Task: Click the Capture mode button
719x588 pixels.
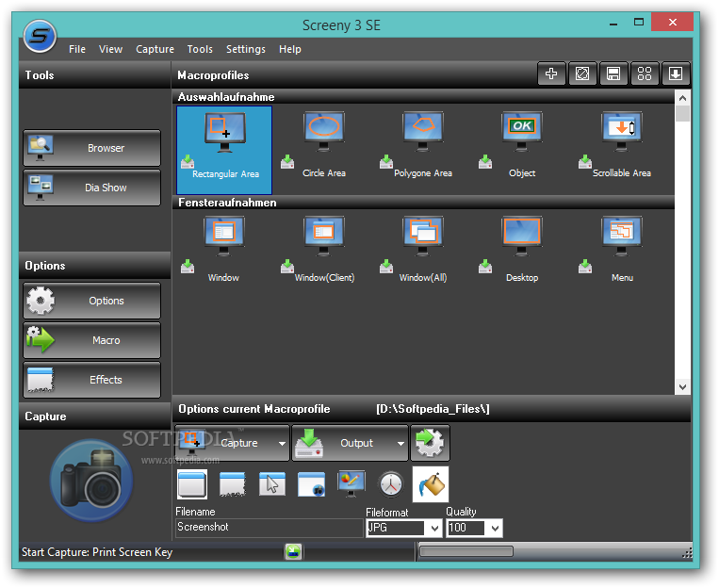Action: [232, 443]
